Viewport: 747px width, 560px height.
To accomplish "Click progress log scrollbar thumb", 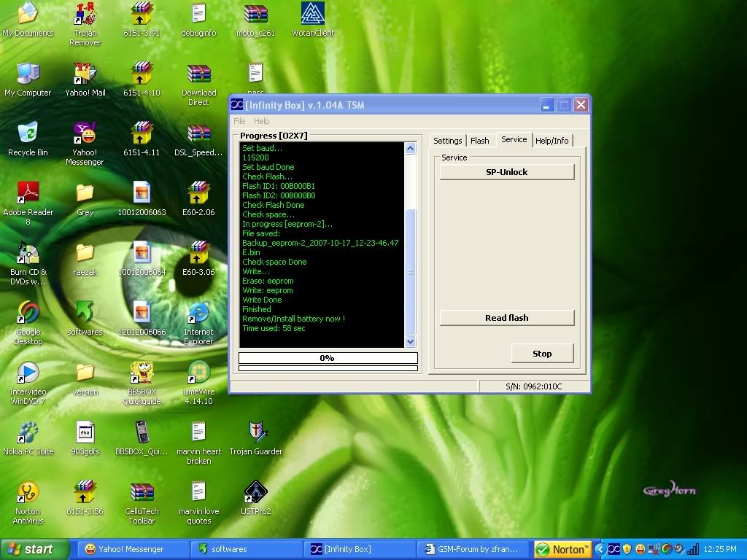I will click(x=410, y=271).
